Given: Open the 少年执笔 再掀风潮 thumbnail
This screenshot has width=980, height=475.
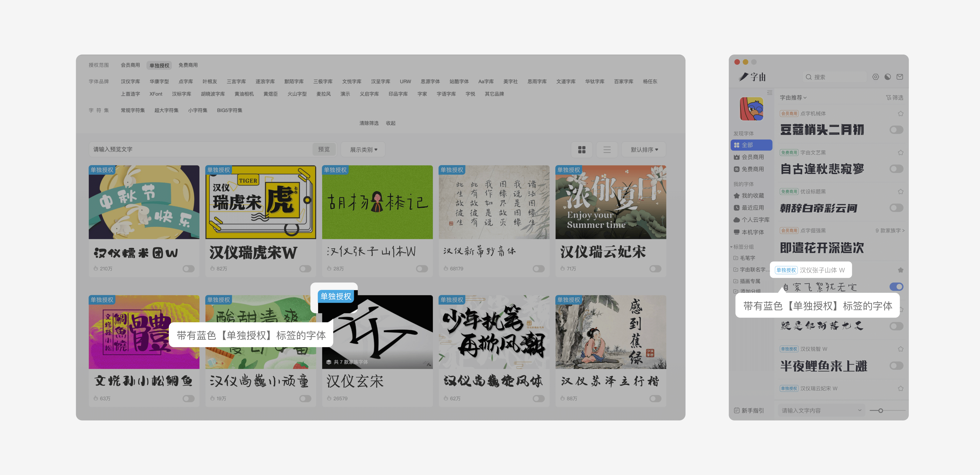Looking at the screenshot, I should (x=494, y=332).
